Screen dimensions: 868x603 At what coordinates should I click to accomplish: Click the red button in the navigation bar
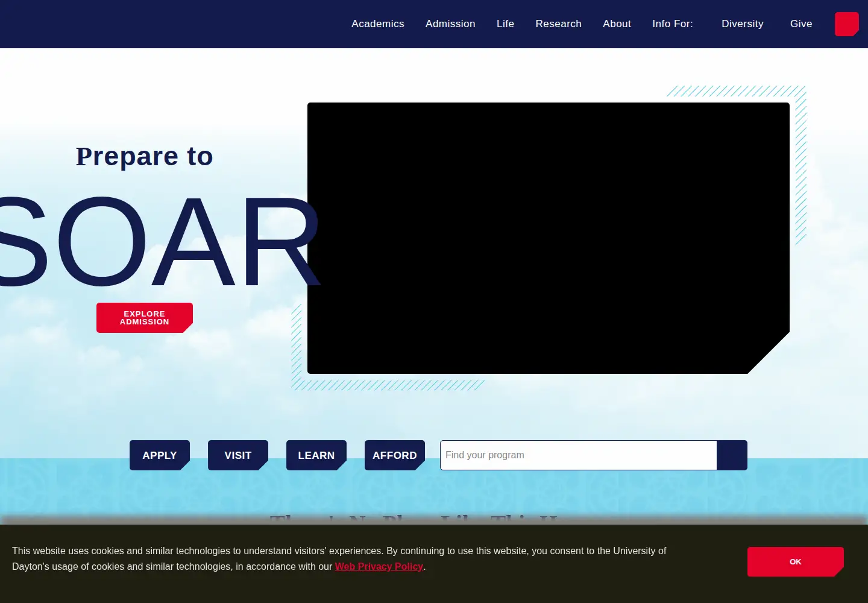(847, 24)
